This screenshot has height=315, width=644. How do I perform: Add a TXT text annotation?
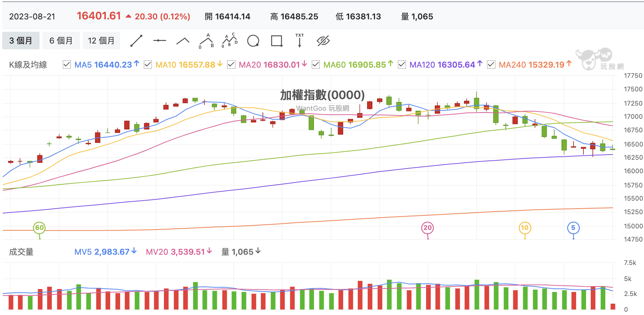[300, 41]
